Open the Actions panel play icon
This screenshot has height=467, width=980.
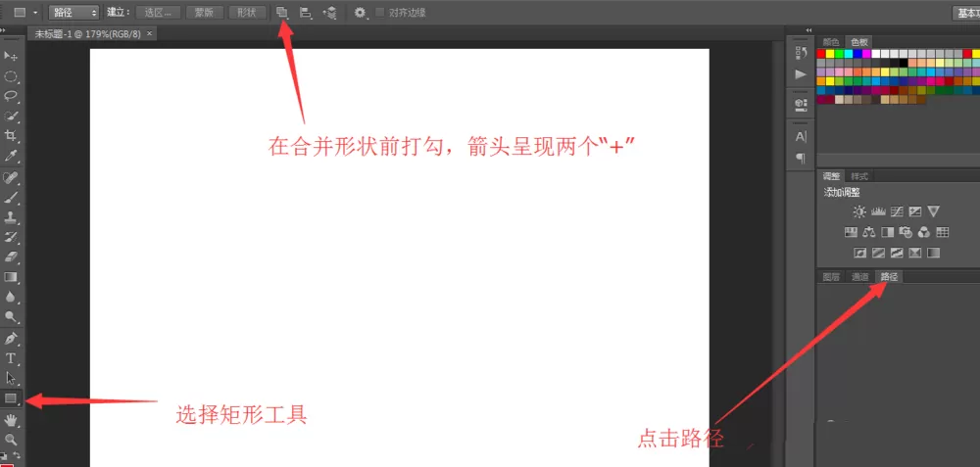point(801,74)
